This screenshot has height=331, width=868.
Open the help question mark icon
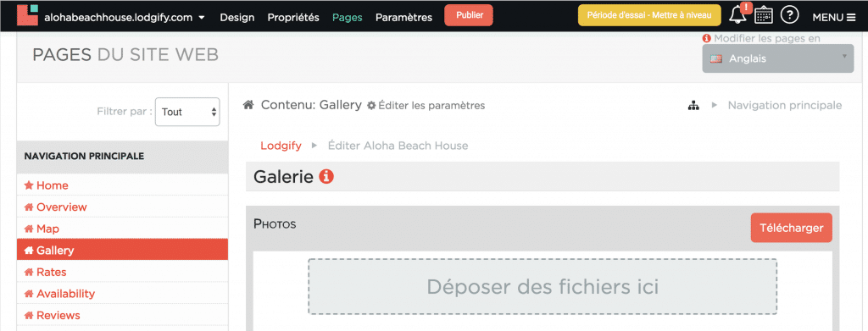(x=789, y=15)
